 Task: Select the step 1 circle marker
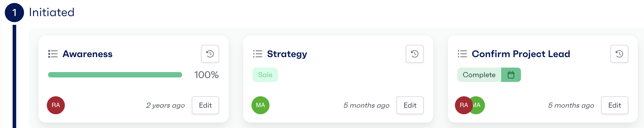click(14, 13)
